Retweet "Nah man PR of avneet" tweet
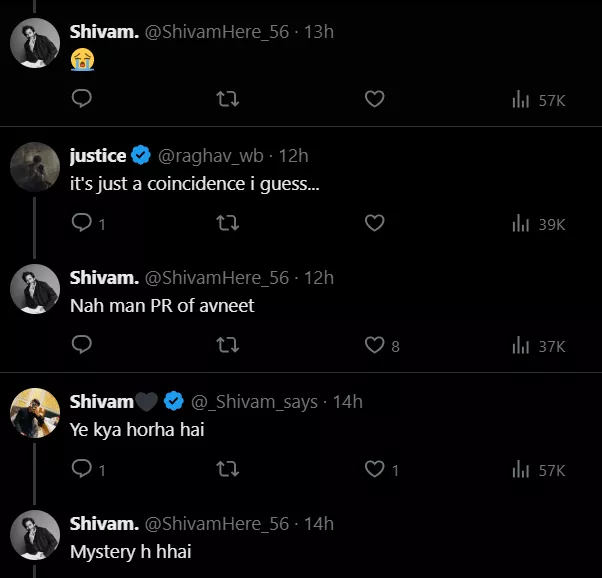Screen dimensions: 602x578 [228, 345]
